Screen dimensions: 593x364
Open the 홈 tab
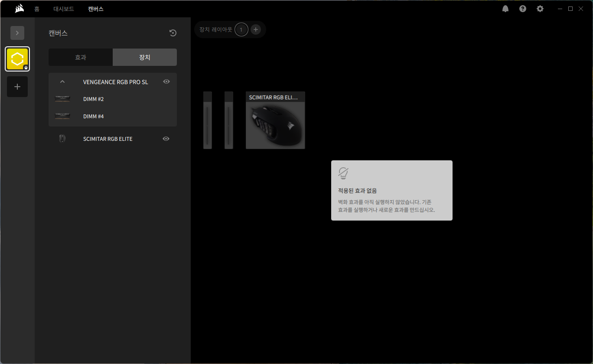coord(37,9)
